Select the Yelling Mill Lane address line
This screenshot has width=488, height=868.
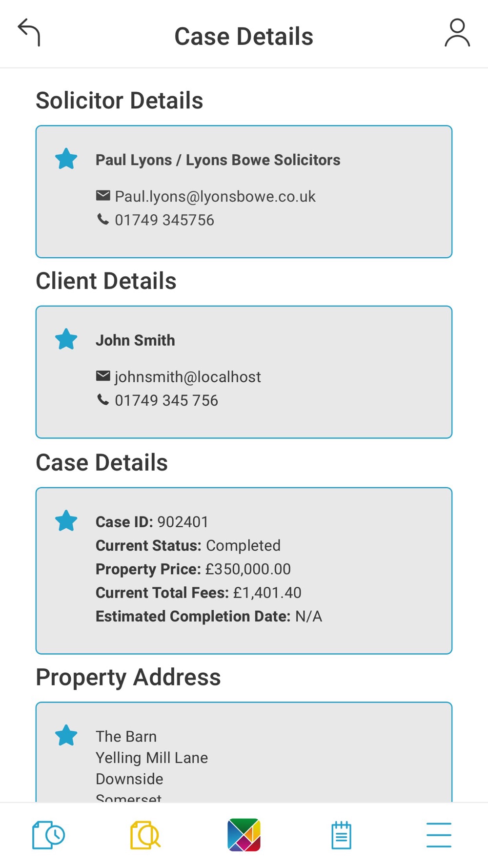(152, 758)
